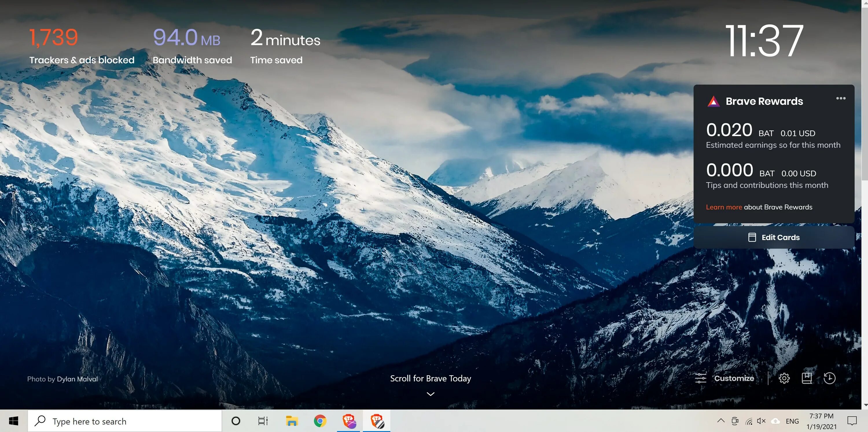Click the page vertical scrollbar
This screenshot has width=868, height=432.
pos(865,94)
